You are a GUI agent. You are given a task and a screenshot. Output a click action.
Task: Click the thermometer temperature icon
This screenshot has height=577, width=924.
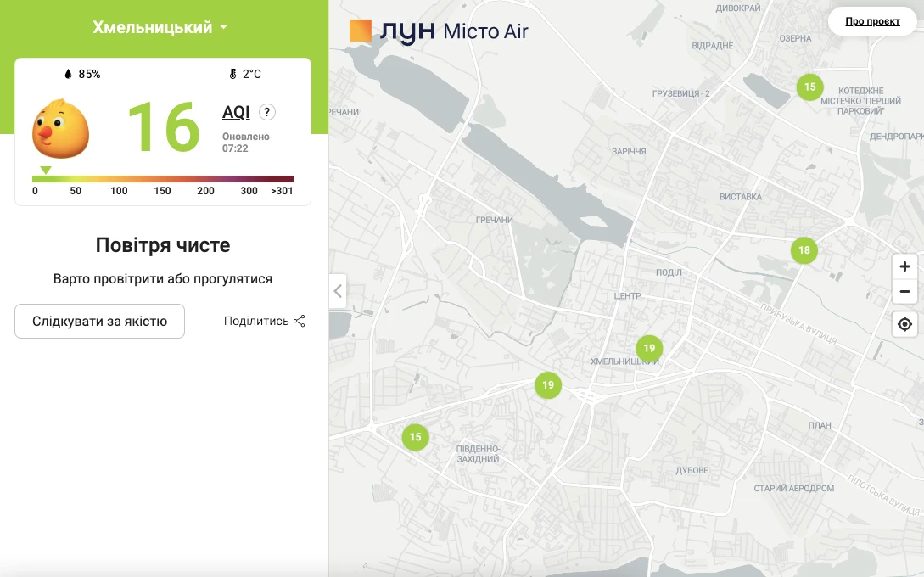(x=232, y=74)
